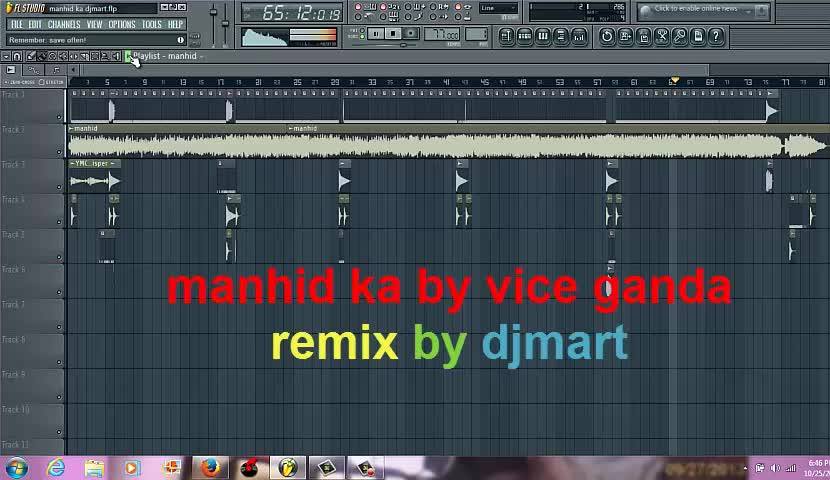This screenshot has height=480, width=830.
Task: Click the yellow playhead marker on the timeline
Action: click(674, 80)
